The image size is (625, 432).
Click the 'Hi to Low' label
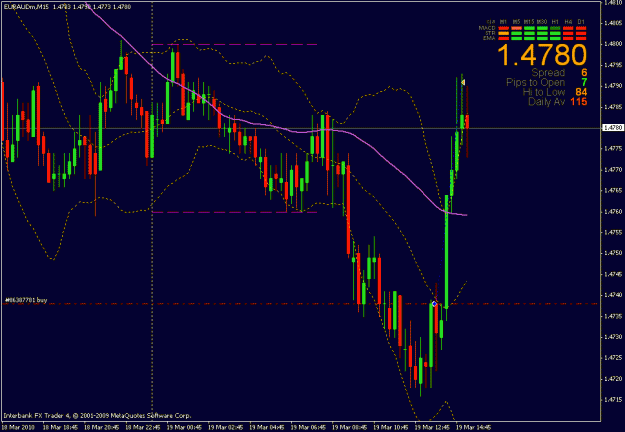[544, 92]
